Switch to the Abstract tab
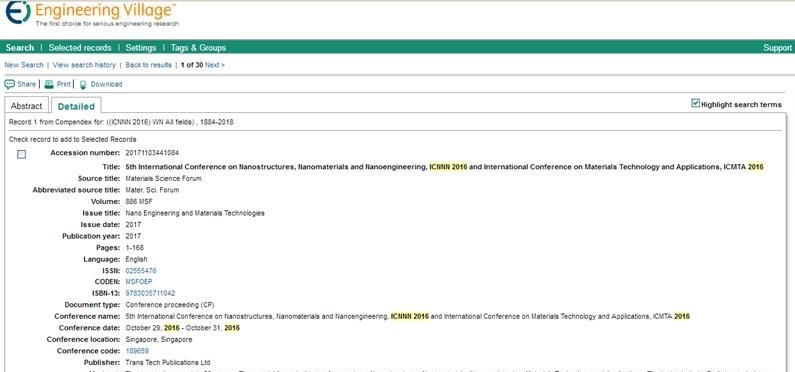The height and width of the screenshot is (372, 795). pyautogui.click(x=26, y=106)
